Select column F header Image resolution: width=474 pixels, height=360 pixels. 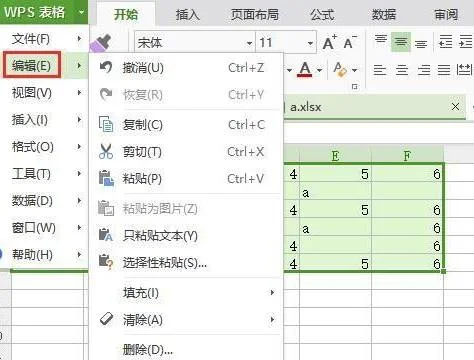[x=407, y=155]
